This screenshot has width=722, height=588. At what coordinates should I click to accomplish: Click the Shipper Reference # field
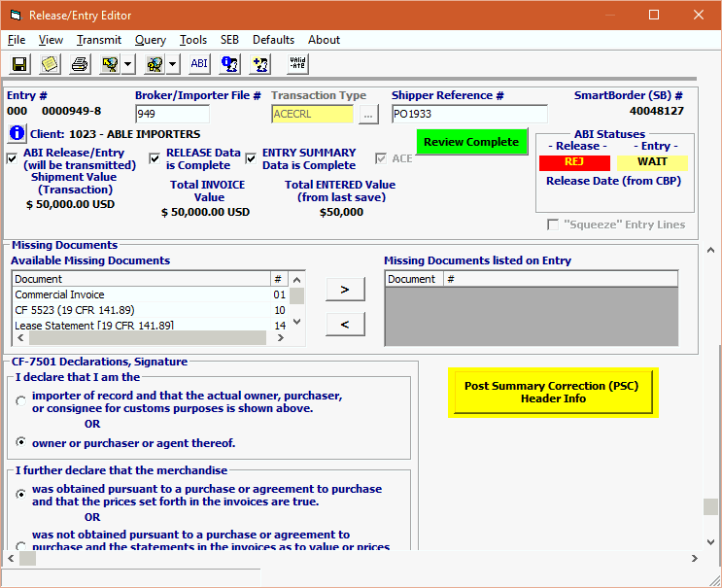469,114
